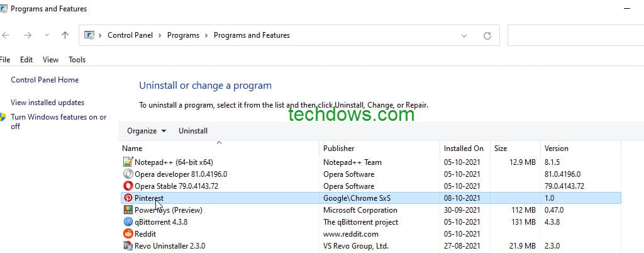Click the PowerToys (Preview) icon
644x253 pixels.
128,210
